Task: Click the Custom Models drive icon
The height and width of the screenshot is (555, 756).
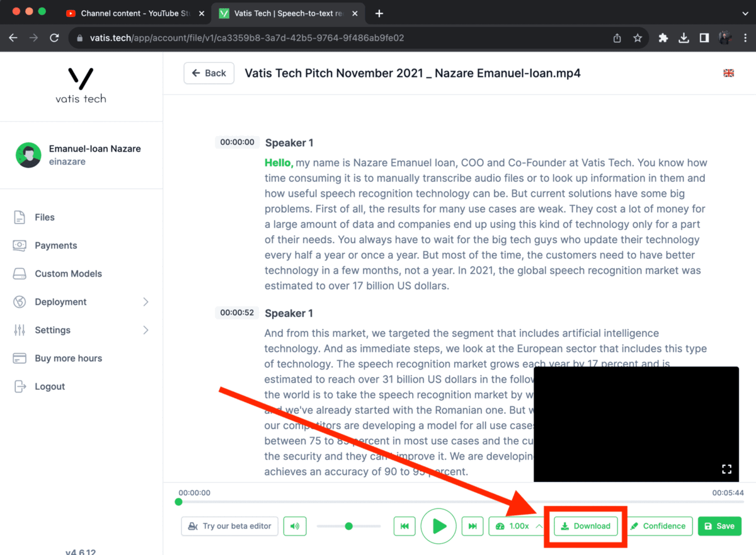Action: (x=20, y=273)
